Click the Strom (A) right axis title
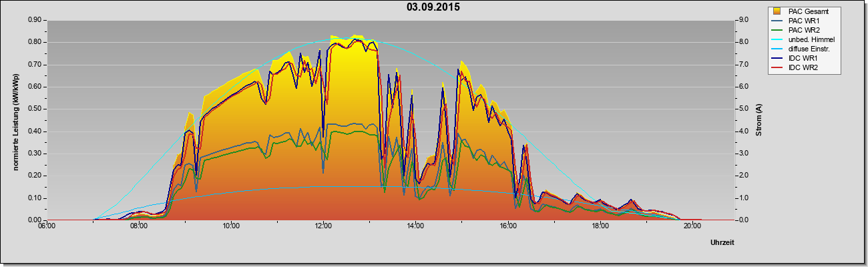 click(x=758, y=120)
